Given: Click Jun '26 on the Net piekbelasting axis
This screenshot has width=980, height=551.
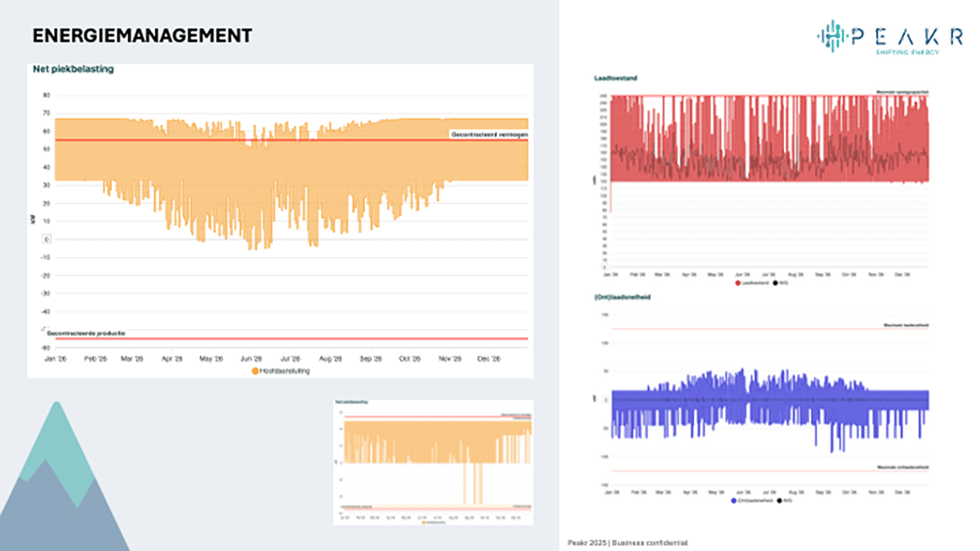Looking at the screenshot, I should [251, 358].
